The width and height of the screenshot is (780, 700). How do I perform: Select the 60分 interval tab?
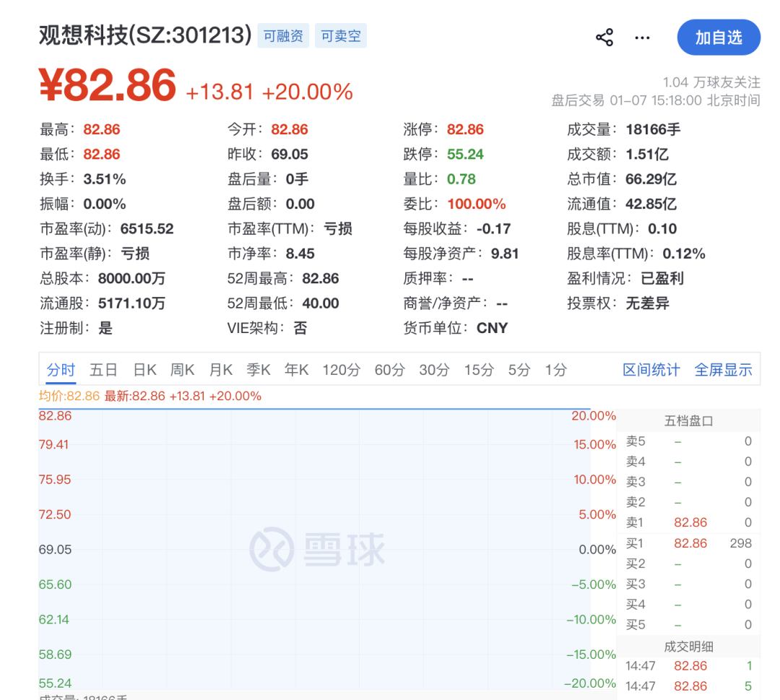[x=389, y=370]
